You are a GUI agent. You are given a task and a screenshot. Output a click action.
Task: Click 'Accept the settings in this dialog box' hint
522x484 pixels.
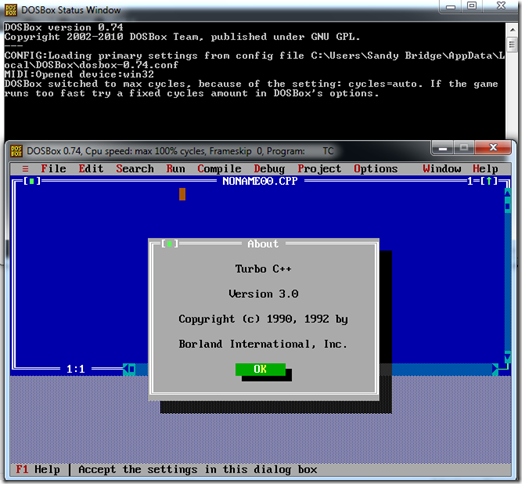(x=197, y=469)
